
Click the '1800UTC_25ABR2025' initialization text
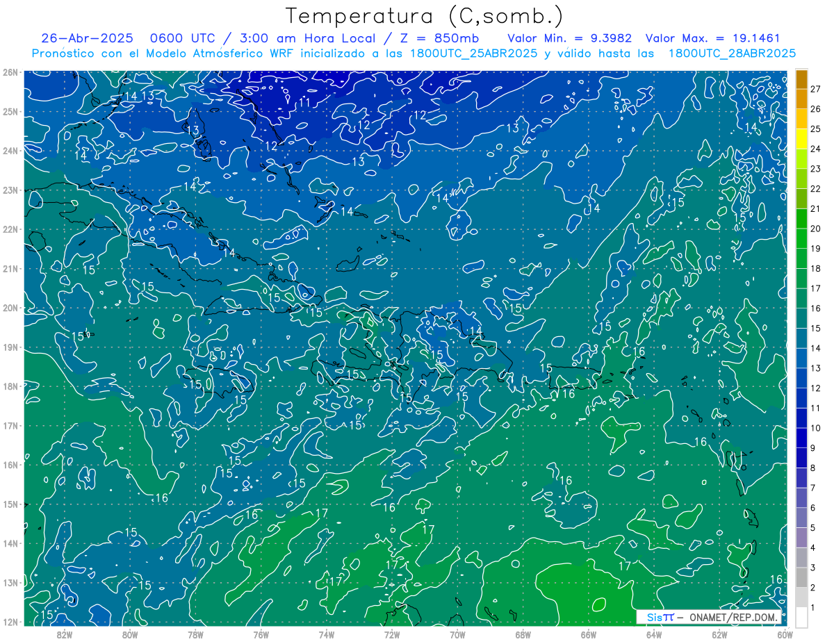pyautogui.click(x=475, y=53)
